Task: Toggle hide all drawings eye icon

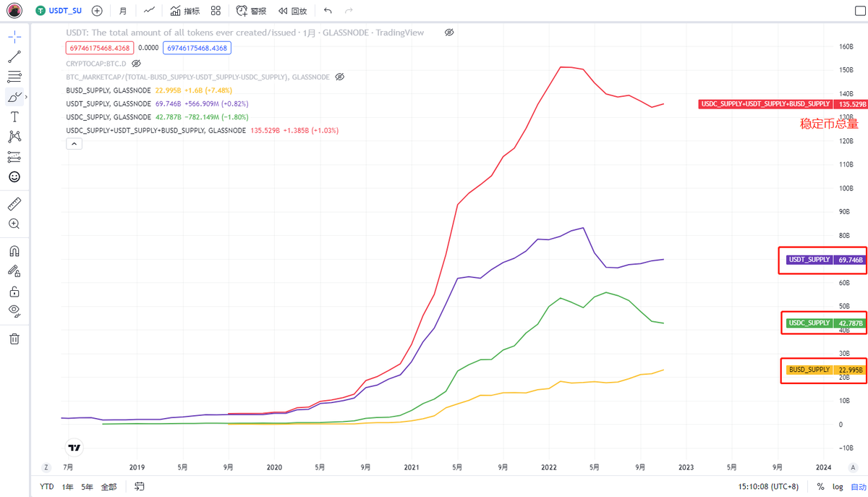Action: click(14, 311)
